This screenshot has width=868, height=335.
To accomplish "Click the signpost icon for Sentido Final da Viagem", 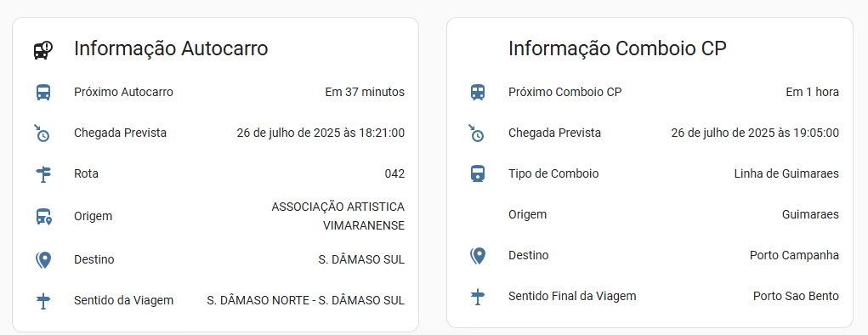I will (478, 297).
